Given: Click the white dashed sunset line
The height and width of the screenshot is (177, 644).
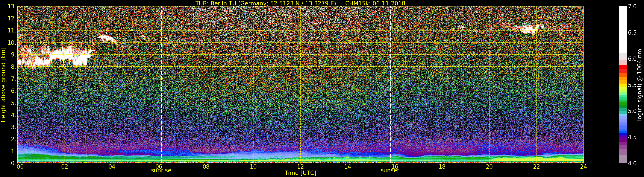Looking at the screenshot, I should (390, 85).
